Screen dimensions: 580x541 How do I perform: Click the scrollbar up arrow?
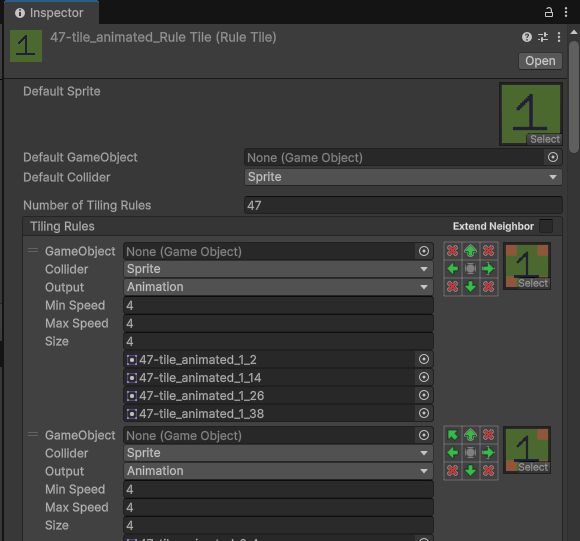click(x=574, y=32)
